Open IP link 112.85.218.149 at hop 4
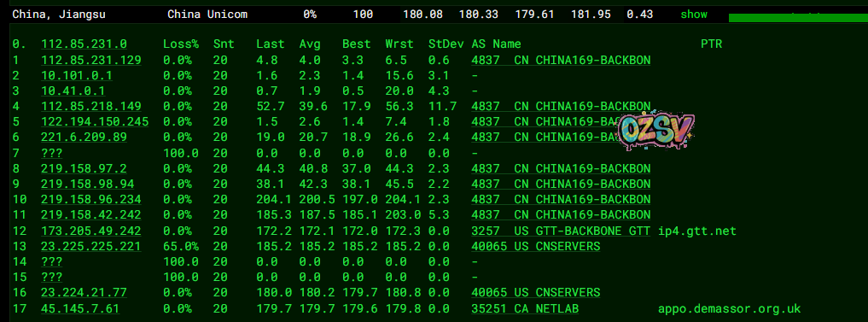868x322 pixels. [91, 107]
